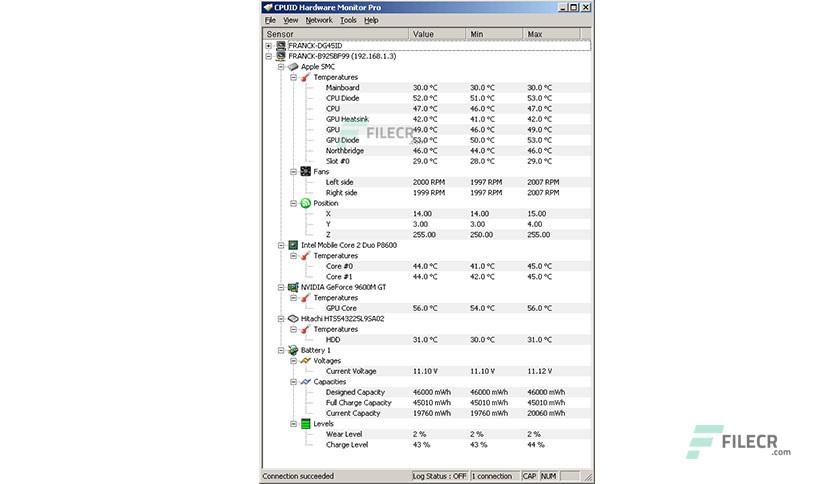Select the Full Charge Capacity row

427,402
